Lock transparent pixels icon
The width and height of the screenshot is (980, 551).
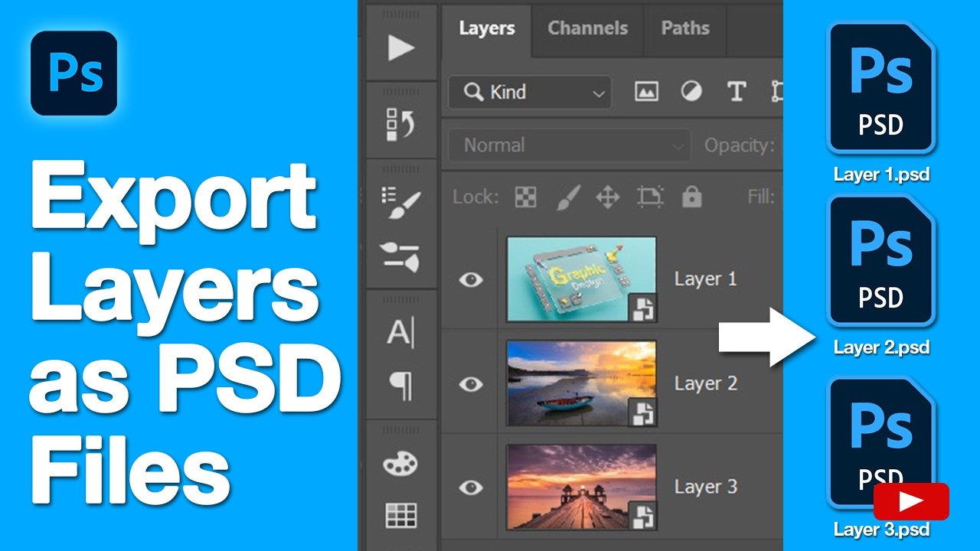pos(525,197)
